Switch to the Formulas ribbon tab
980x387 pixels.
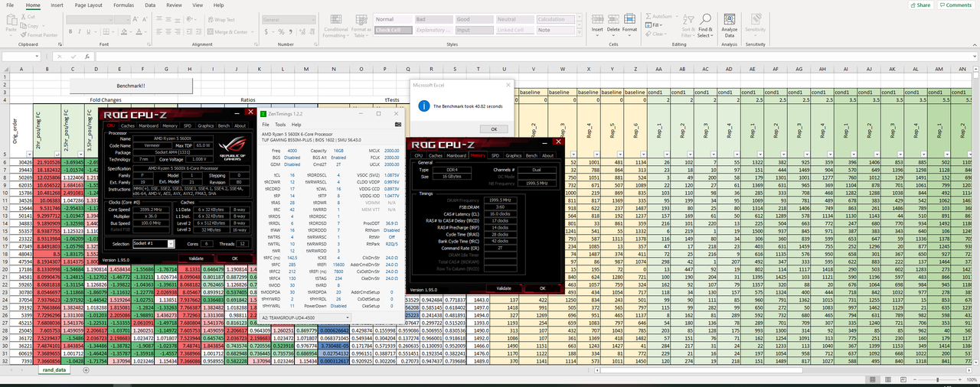tap(122, 5)
